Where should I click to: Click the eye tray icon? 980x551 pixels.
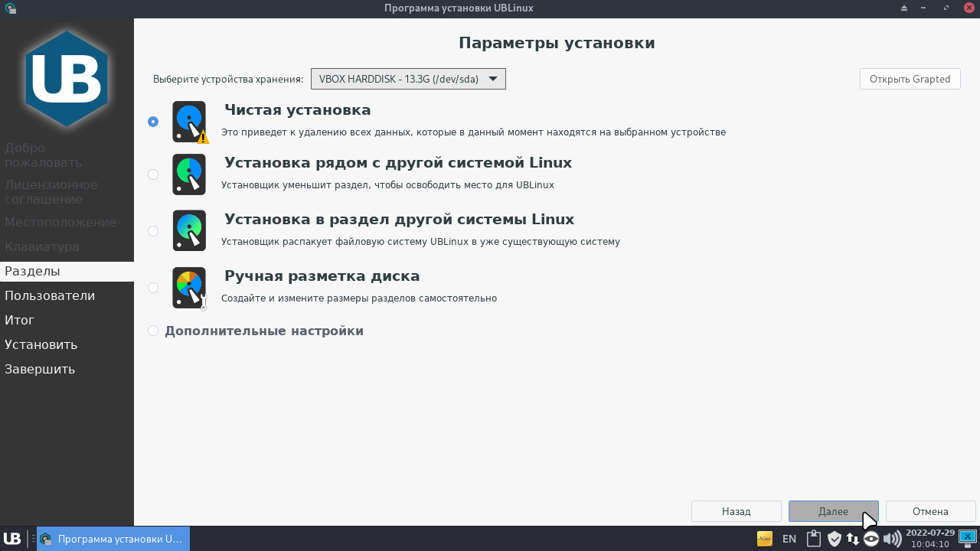point(871,539)
